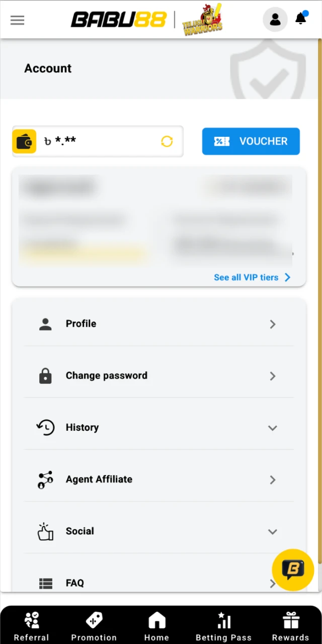Click the user account avatar icon
Viewport: 322px width, 644px height.
(x=275, y=19)
